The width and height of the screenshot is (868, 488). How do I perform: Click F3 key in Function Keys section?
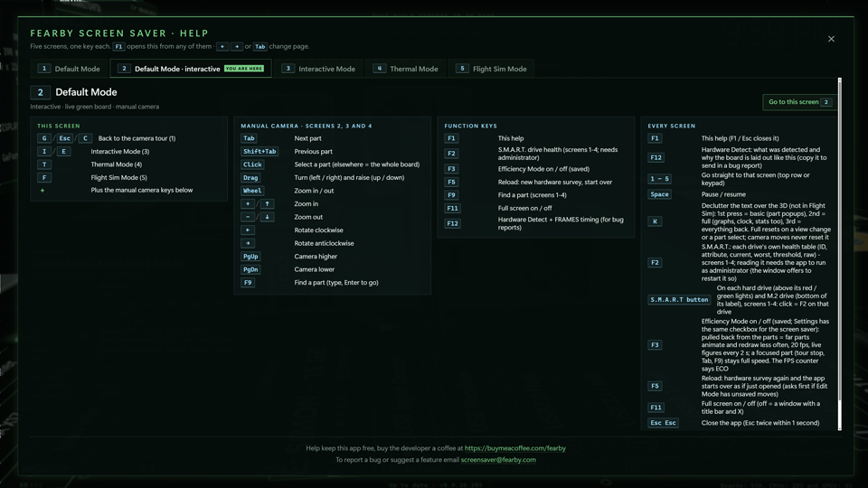[451, 169]
